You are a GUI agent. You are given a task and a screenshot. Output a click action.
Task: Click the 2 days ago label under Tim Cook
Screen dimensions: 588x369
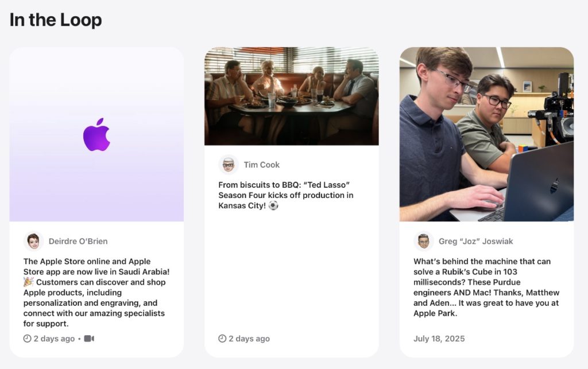coord(249,339)
